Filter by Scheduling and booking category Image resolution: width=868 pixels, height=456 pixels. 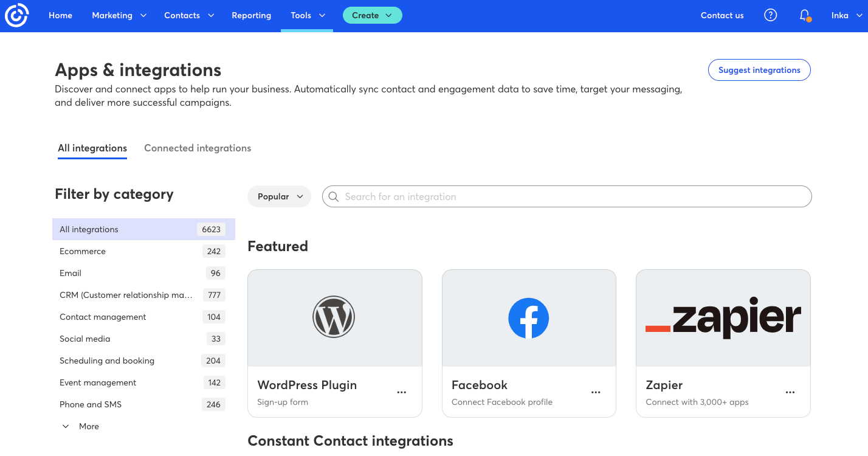tap(143, 361)
